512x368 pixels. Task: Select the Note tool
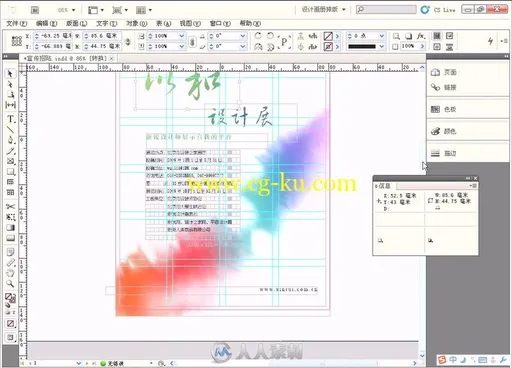(x=10, y=252)
